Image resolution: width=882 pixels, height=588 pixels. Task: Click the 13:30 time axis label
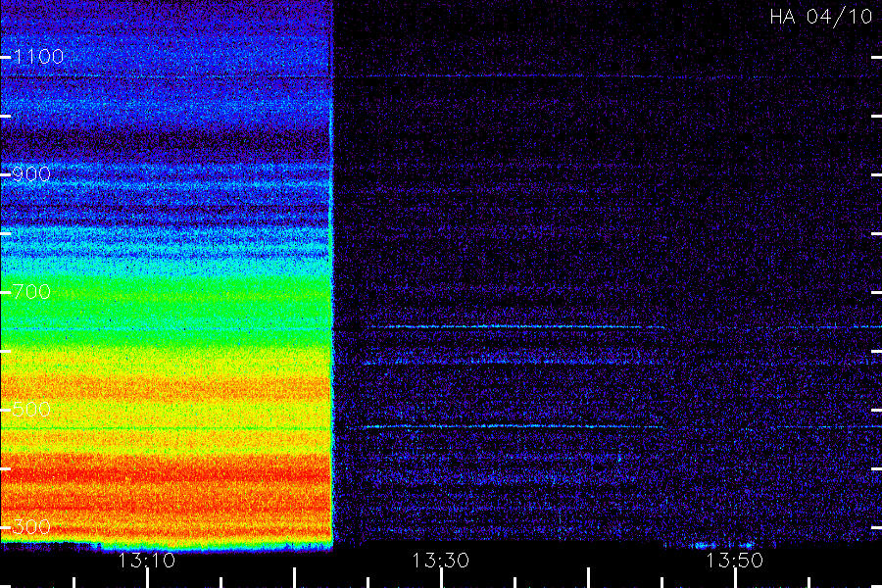click(440, 561)
